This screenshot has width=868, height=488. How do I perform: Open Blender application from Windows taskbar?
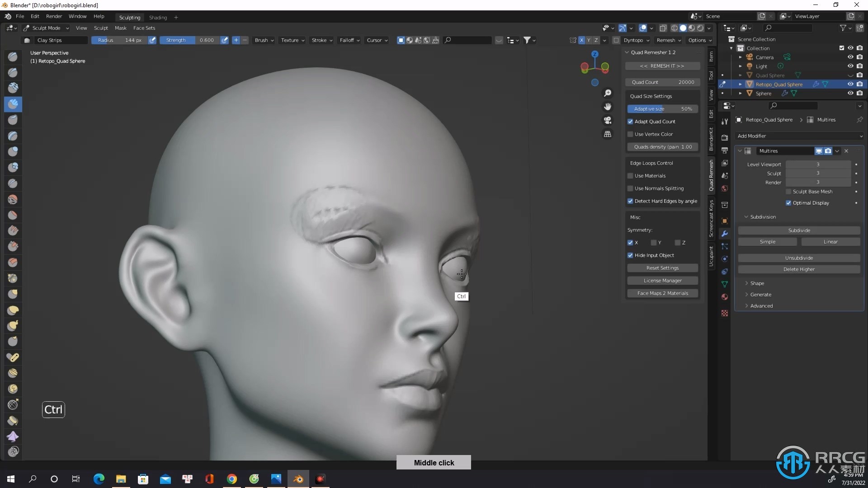pos(298,479)
